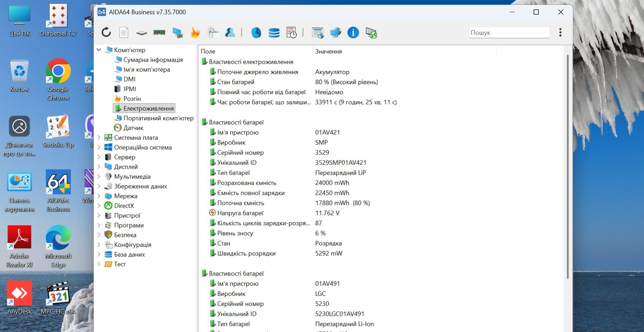
Task: Open the Report document icon
Action: pyautogui.click(x=124, y=33)
